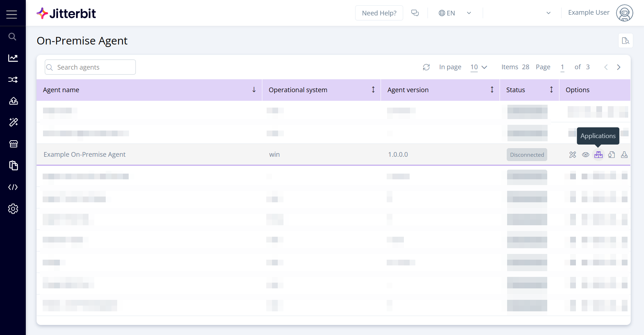
Task: Click the Need Help button
Action: click(x=379, y=13)
